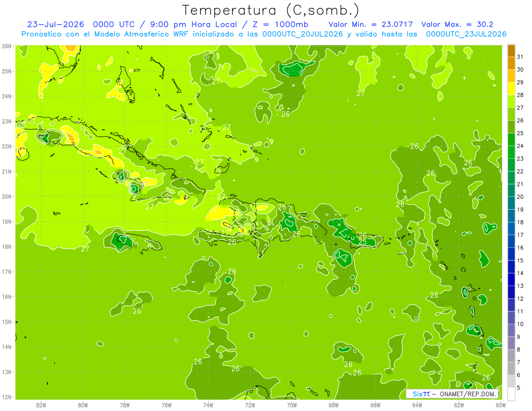Click longitude axis label "62W"
Image resolution: width=532 pixels, height=411 pixels.
coord(459,404)
